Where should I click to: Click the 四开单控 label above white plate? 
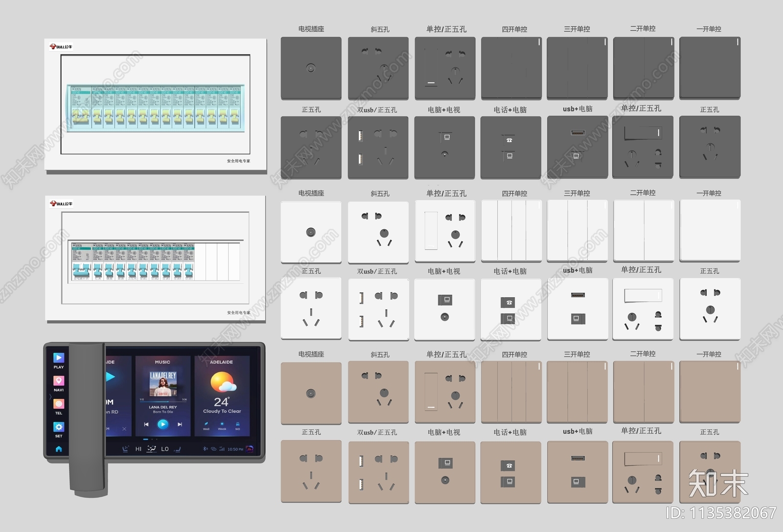click(x=514, y=193)
